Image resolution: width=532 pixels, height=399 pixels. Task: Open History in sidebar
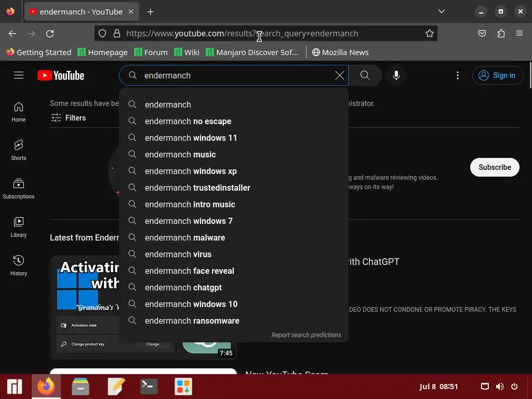tap(18, 265)
